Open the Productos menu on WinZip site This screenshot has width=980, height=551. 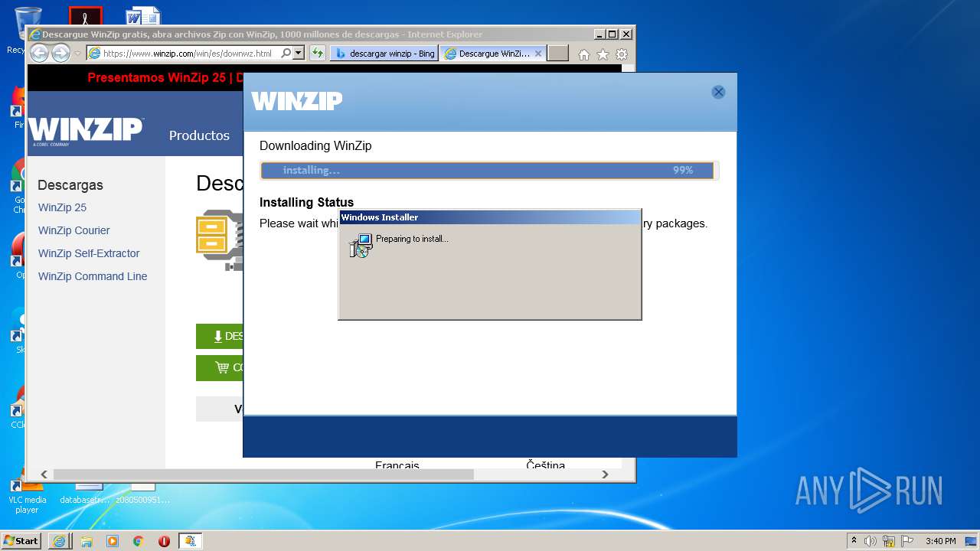(199, 135)
